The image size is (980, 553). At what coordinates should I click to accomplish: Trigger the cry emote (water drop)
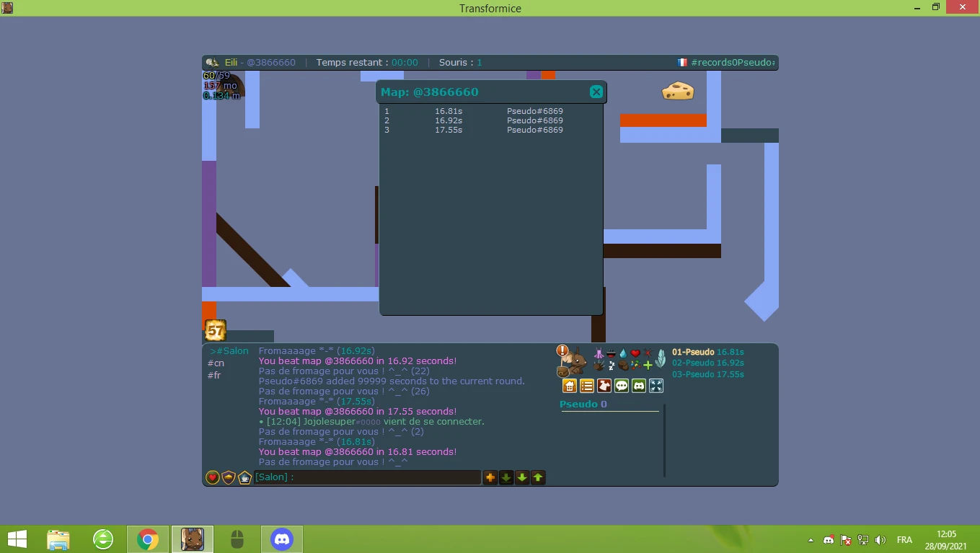tap(623, 353)
